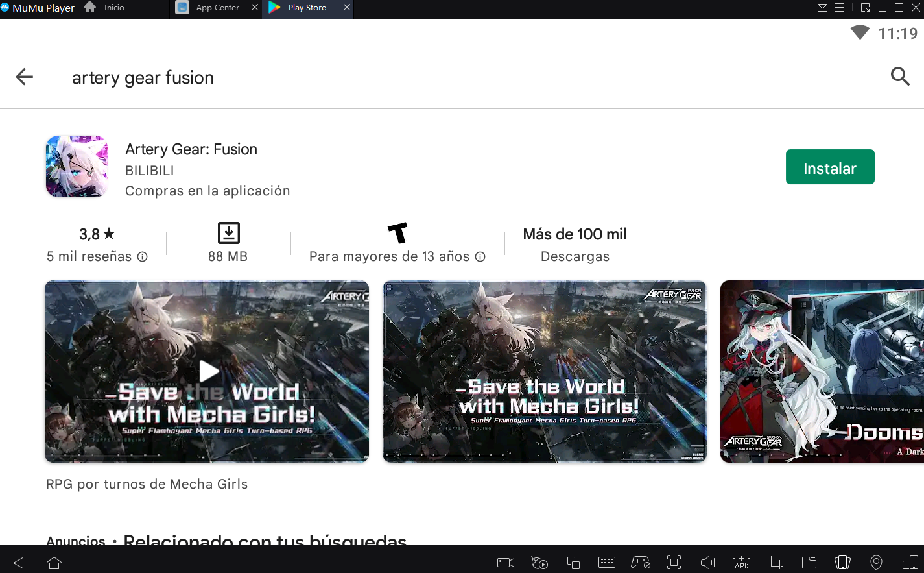The image size is (924, 573).
Task: Take a screenshot with crop icon
Action: tap(775, 563)
